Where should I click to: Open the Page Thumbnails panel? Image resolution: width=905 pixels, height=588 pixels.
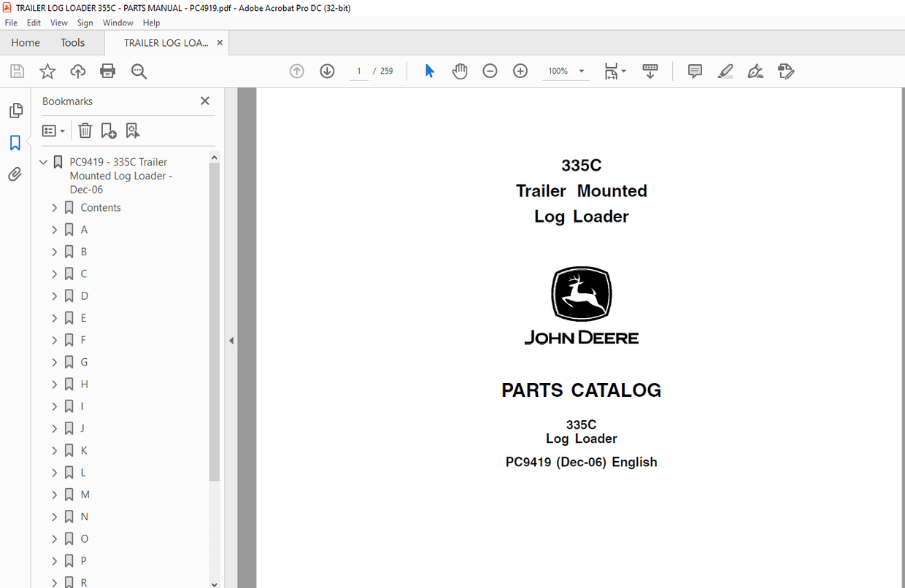15,110
